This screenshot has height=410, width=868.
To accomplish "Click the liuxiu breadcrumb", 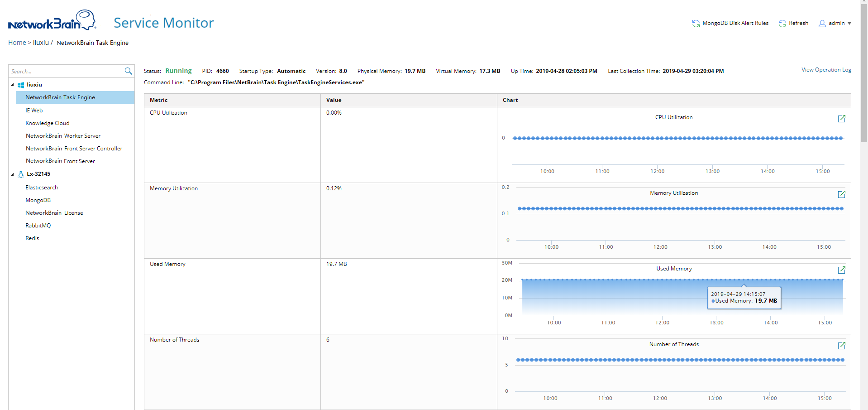I will (41, 43).
